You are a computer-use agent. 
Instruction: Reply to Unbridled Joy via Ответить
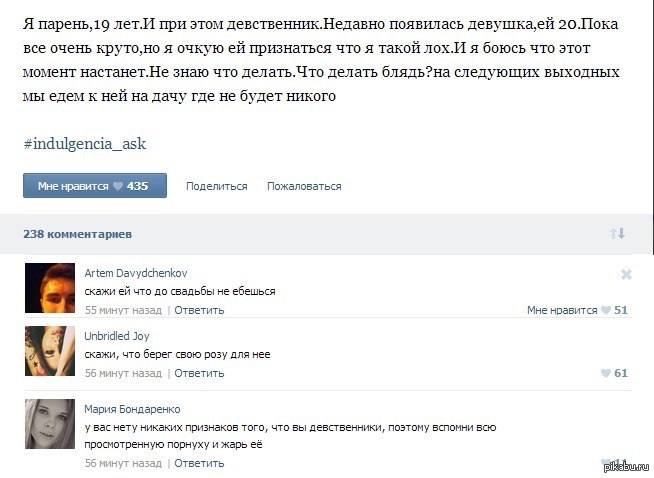click(199, 373)
